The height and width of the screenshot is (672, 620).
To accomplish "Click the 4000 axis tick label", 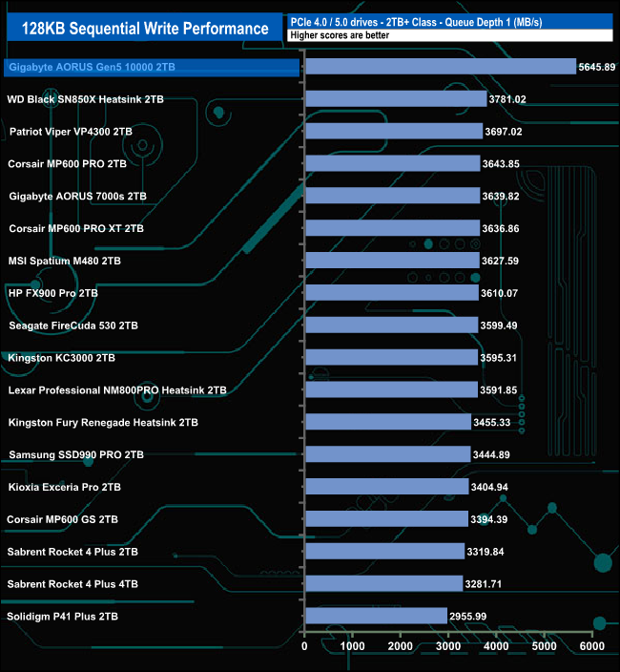I will coord(496,646).
